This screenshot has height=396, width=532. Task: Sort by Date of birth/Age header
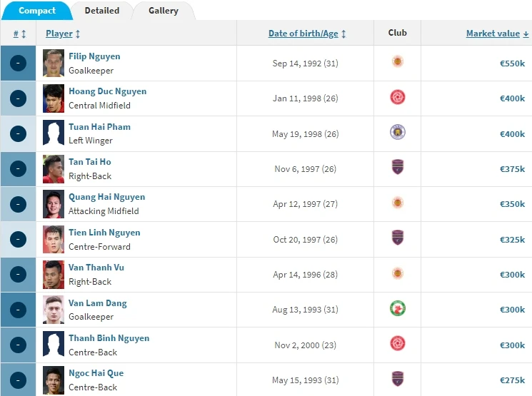click(307, 34)
